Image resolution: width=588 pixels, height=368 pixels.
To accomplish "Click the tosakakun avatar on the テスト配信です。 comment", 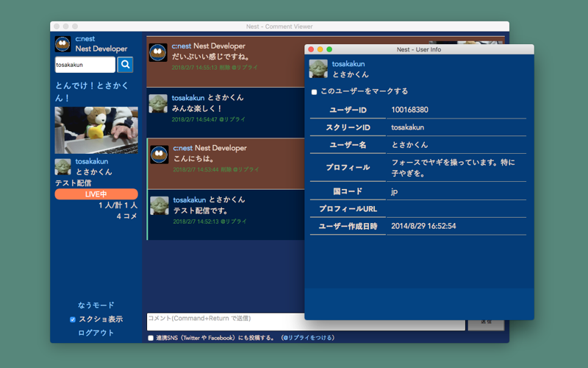I will (x=159, y=206).
